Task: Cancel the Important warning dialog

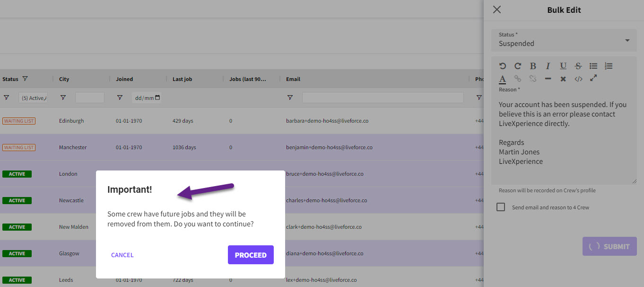Action: 122,255
